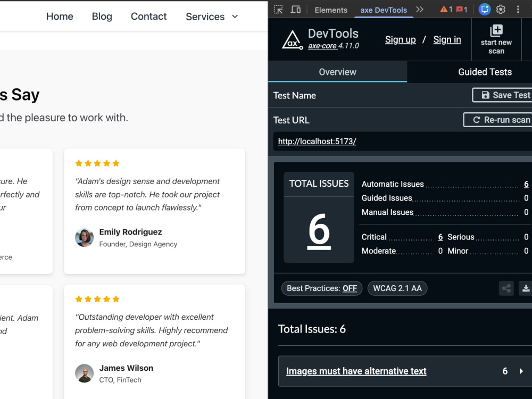Expand the alternative text issue arrow
The image size is (532, 399).
[521, 371]
